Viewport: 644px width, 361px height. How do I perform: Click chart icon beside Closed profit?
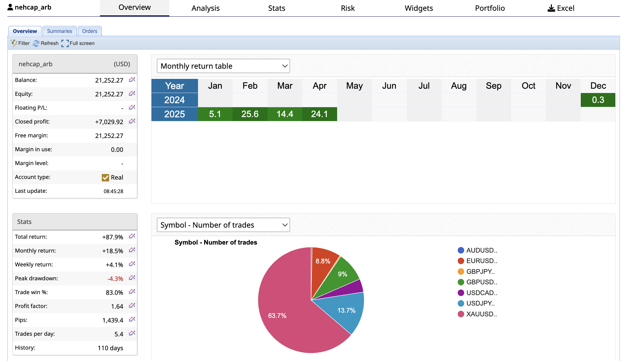[132, 121]
